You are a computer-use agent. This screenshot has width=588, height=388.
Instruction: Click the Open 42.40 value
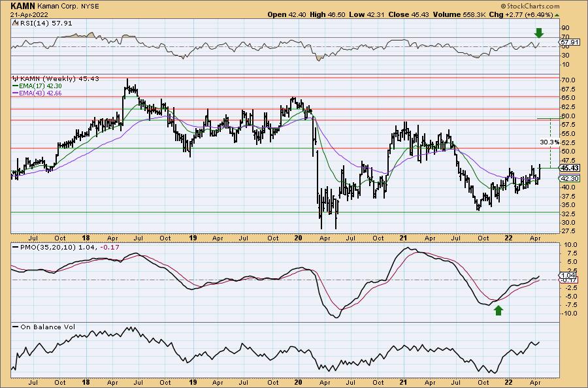click(x=287, y=14)
